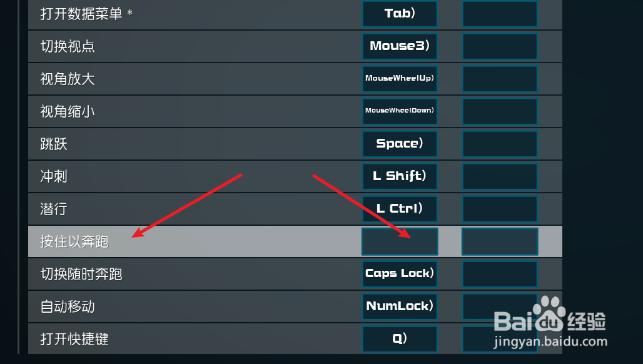The image size is (643, 364).
Task: Select the Caps Lock binding for 切换随时奔跑
Action: click(400, 274)
